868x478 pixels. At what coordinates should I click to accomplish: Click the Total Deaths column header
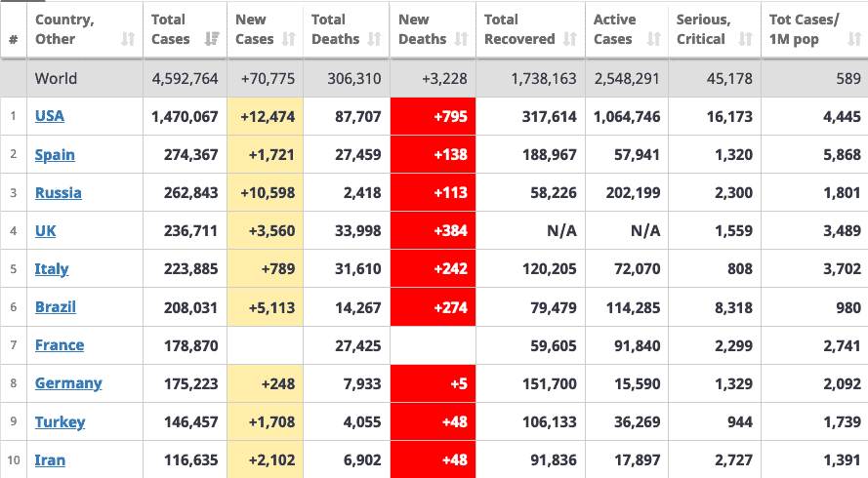coord(347,29)
